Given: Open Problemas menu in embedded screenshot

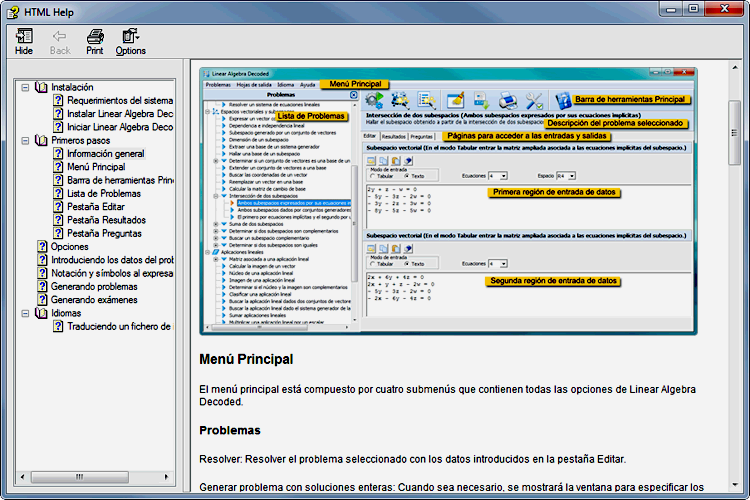Looking at the screenshot, I should click(x=218, y=85).
